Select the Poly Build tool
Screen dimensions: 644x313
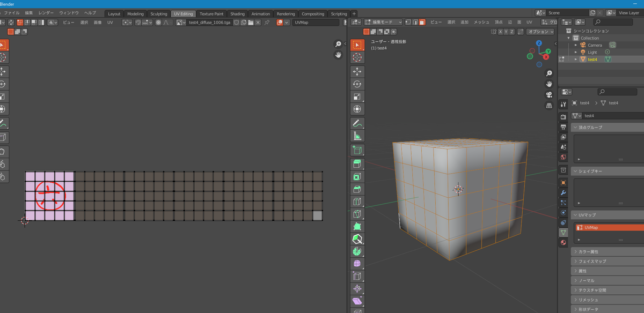[357, 227]
